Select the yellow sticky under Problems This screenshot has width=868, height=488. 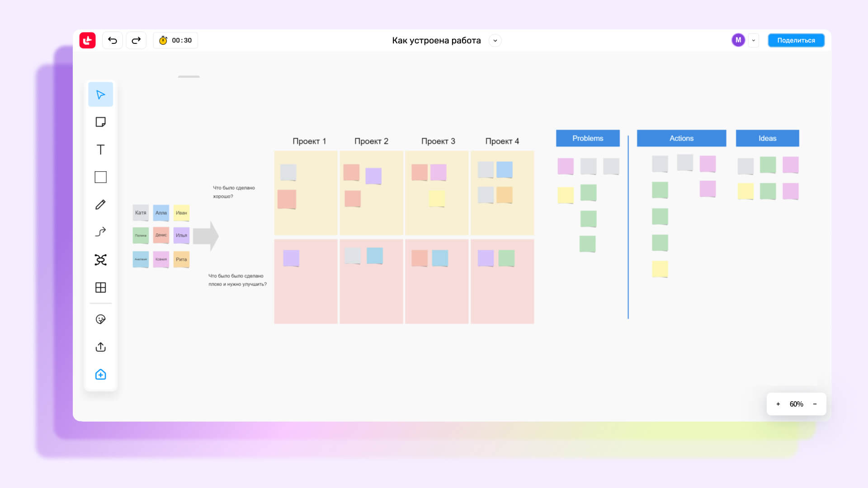pyautogui.click(x=566, y=195)
